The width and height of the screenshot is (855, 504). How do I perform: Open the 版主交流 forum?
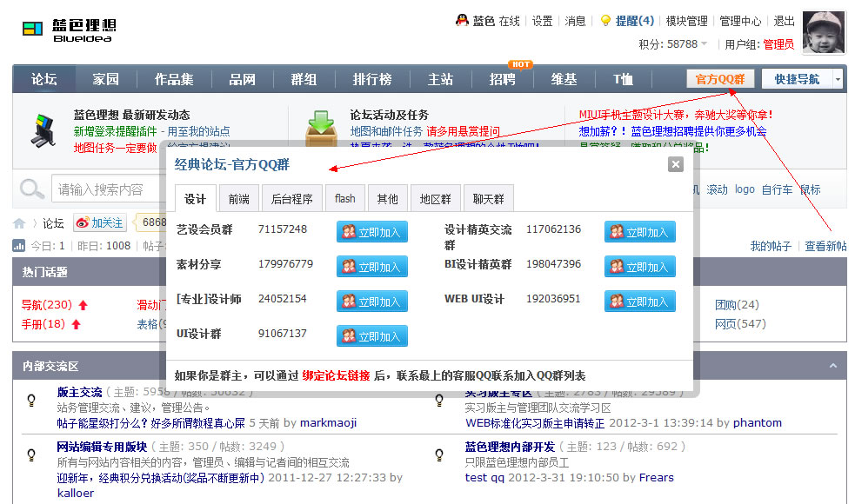(80, 392)
